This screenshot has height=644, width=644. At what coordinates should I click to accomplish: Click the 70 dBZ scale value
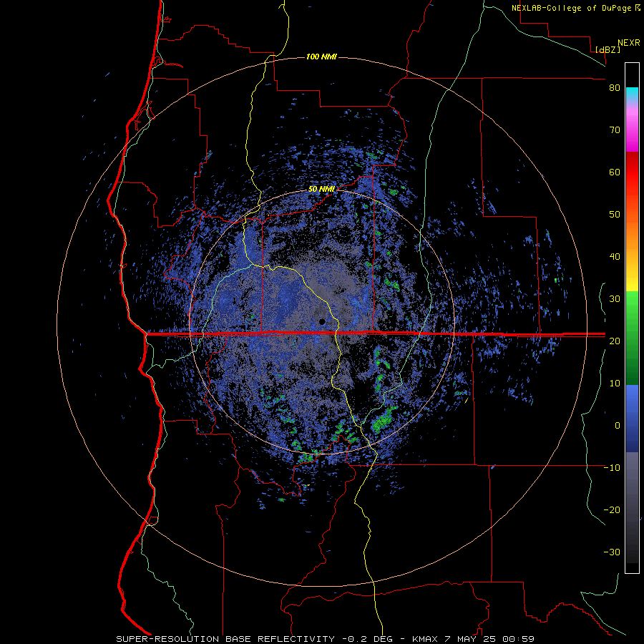pos(615,130)
